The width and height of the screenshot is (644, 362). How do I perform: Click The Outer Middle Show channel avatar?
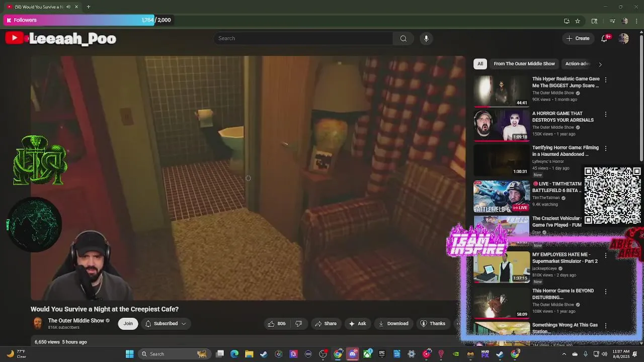38,323
